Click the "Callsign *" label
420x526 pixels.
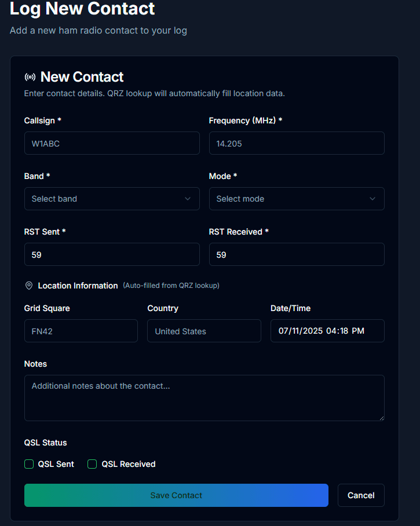43,120
